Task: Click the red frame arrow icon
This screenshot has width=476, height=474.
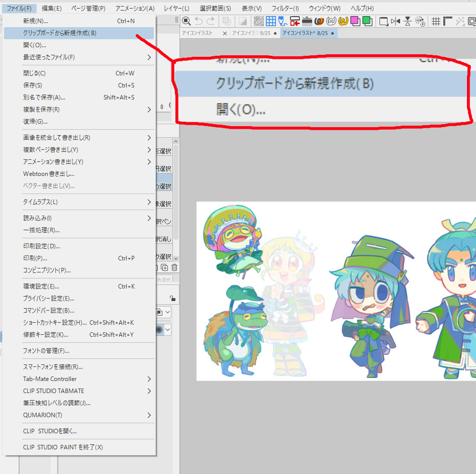Action: (x=295, y=21)
